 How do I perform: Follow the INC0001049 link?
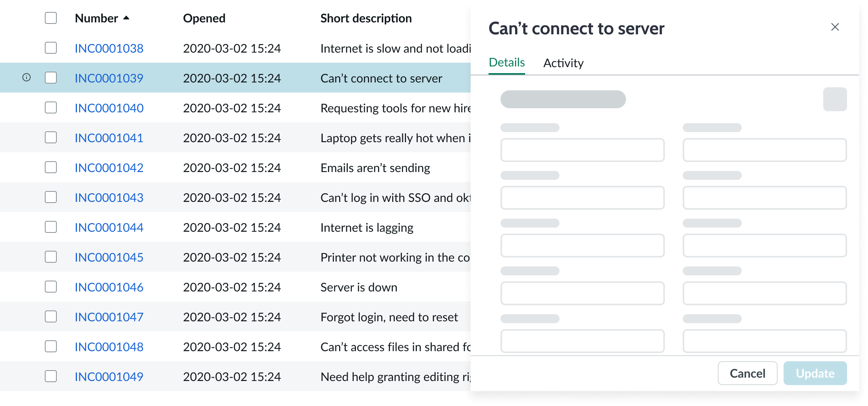point(109,377)
